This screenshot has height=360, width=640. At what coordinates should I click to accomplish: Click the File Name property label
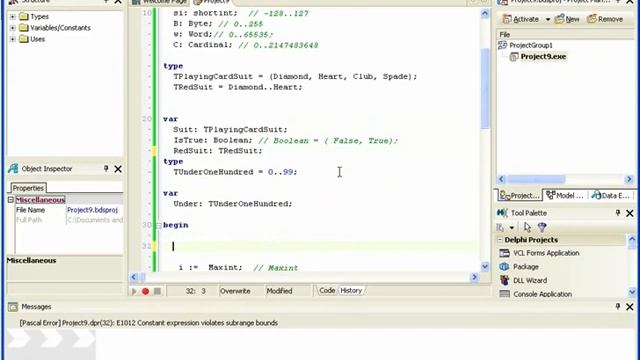[31, 210]
